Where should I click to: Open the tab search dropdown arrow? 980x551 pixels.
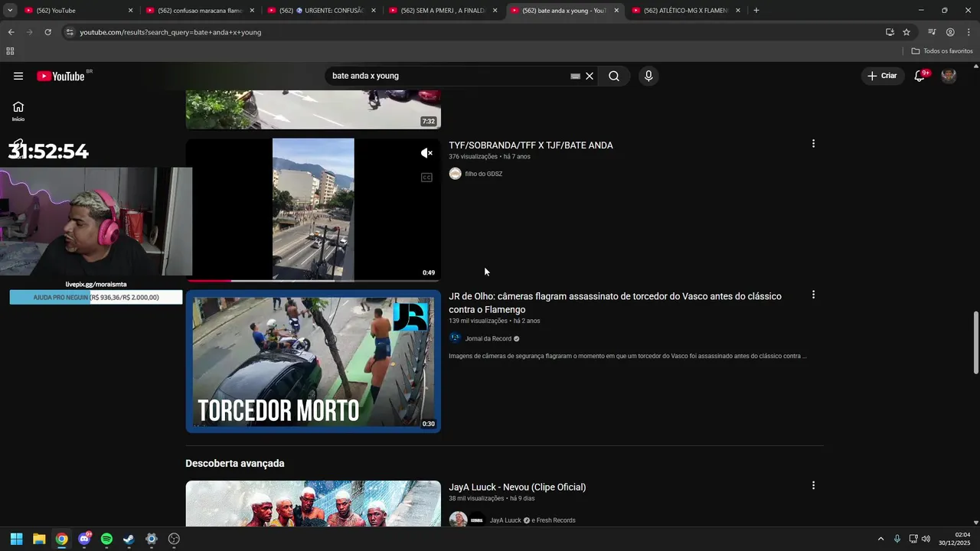[10, 11]
